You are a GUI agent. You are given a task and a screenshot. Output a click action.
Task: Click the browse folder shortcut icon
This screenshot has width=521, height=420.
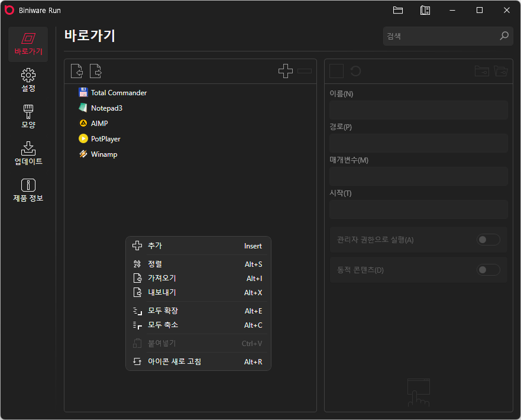481,71
